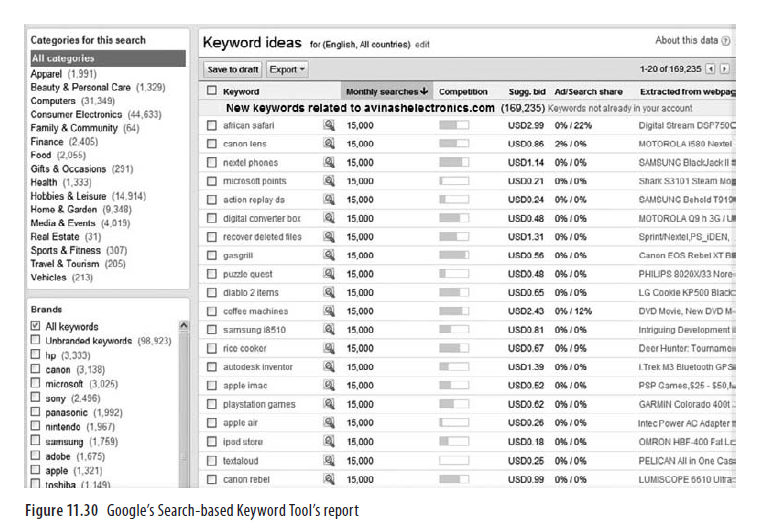Click the Save to draft button
757x527 pixels.
tap(233, 69)
